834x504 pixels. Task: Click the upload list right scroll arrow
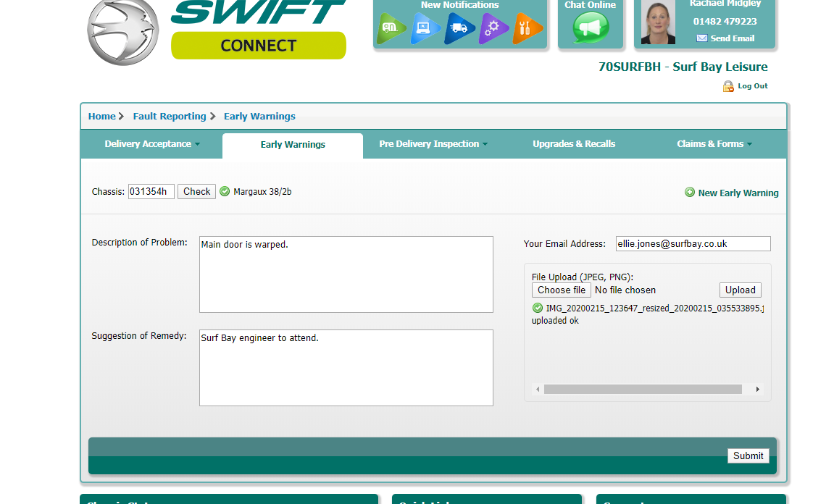[x=758, y=390]
